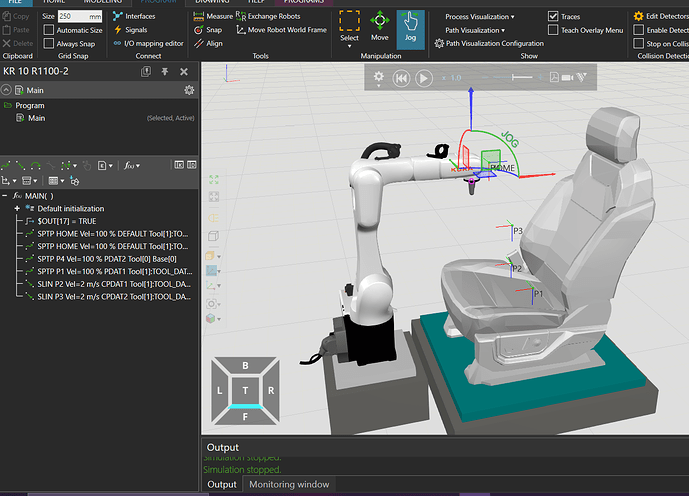Enable the Teach Overlay Menu checkbox
Image resolution: width=689 pixels, height=496 pixels.
click(x=554, y=31)
